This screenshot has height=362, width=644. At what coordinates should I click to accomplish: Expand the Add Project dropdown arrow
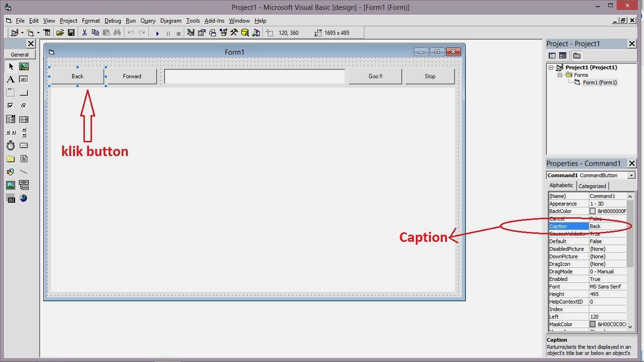point(22,33)
